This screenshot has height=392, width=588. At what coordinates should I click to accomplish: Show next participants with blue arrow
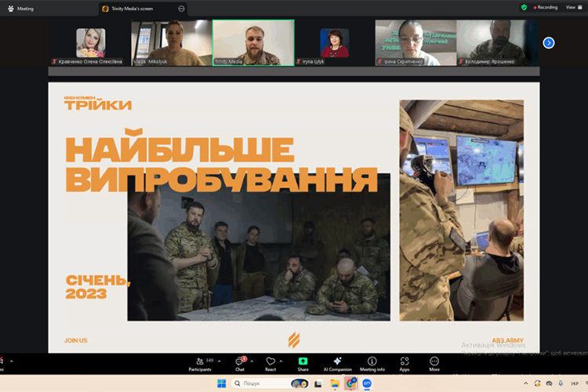549,42
